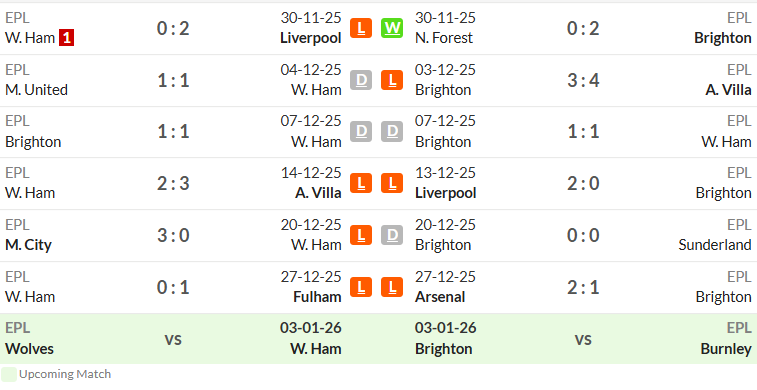The image size is (757, 390).
Task: Click the orange L badge for W. Ham vs Fulham
Action: 361,287
